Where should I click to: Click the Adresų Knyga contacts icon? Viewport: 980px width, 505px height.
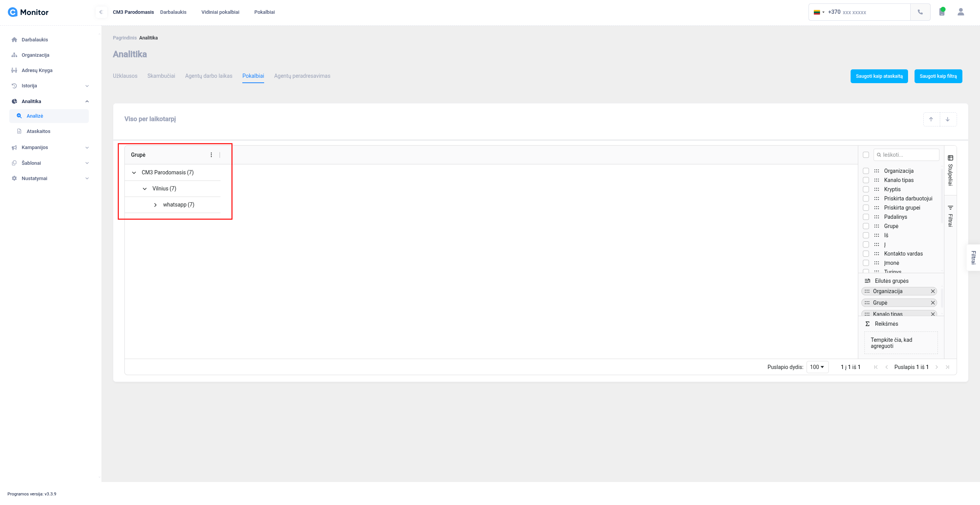[15, 71]
